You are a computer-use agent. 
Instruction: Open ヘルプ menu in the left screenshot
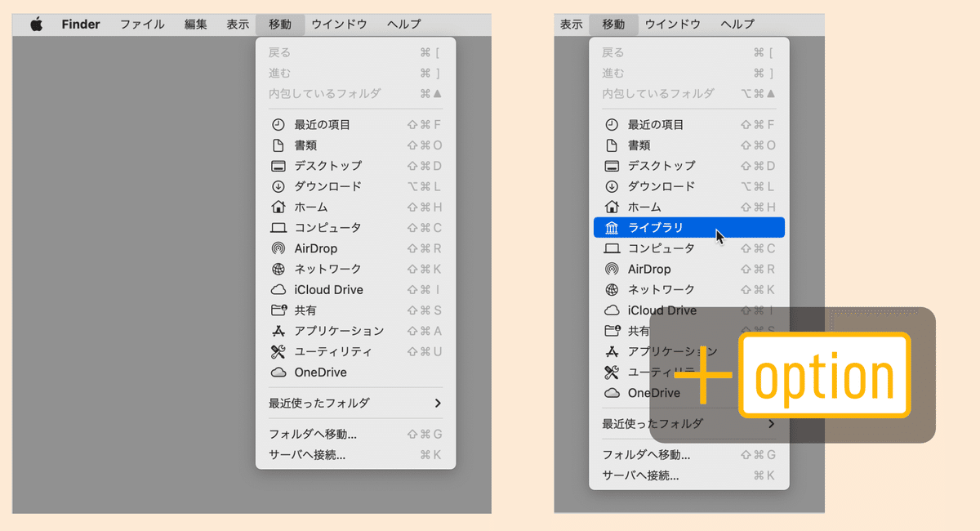point(404,25)
